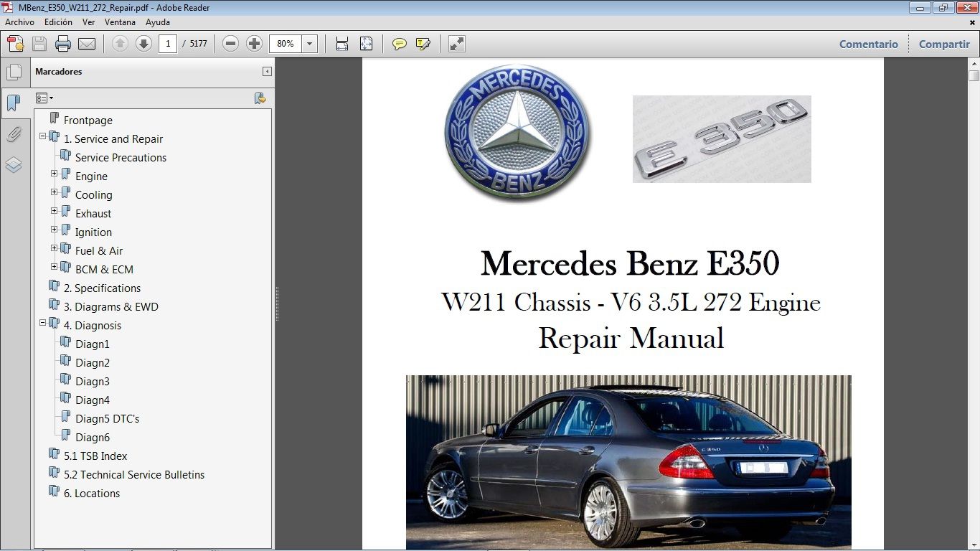
Task: Save a copy of the document
Action: pyautogui.click(x=39, y=43)
